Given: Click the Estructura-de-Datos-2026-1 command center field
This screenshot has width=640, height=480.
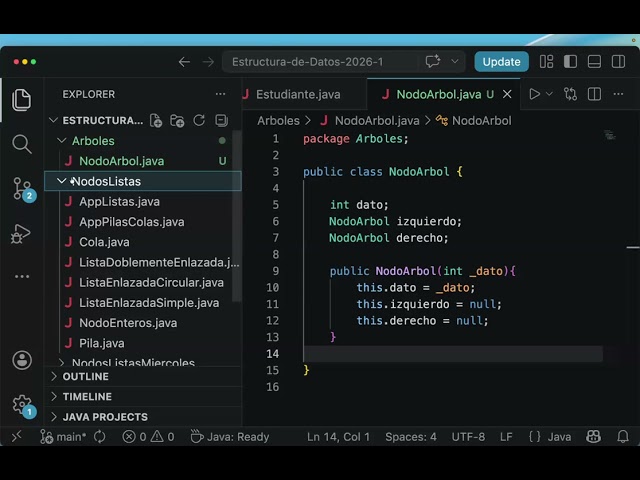Looking at the screenshot, I should pos(320,62).
